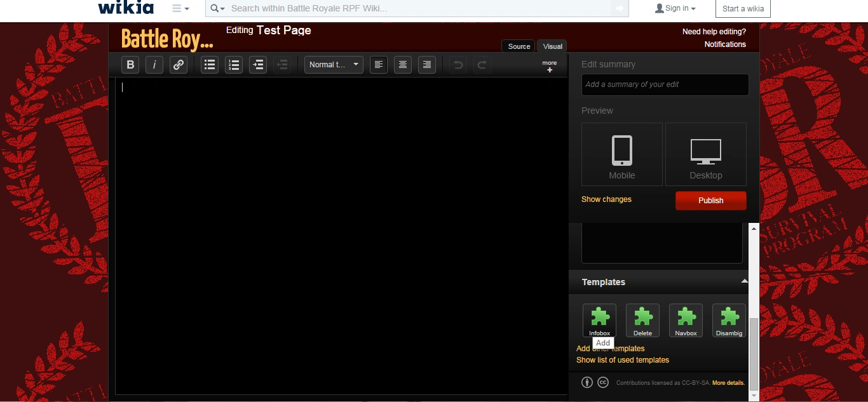The height and width of the screenshot is (402, 868).
Task: Collapse the Templates section
Action: [744, 281]
